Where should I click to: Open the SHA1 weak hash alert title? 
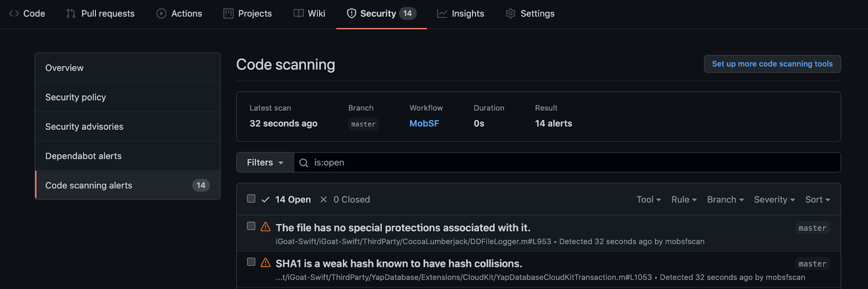point(399,263)
